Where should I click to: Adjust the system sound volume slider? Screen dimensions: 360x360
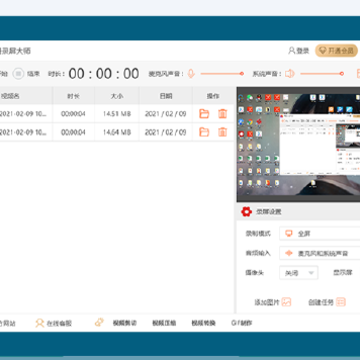pyautogui.click(x=322, y=74)
